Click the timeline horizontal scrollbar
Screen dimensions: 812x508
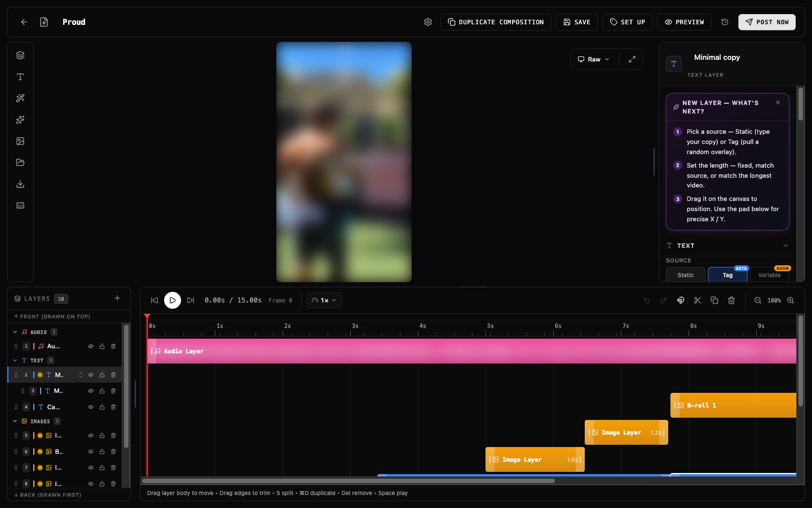coord(348,481)
